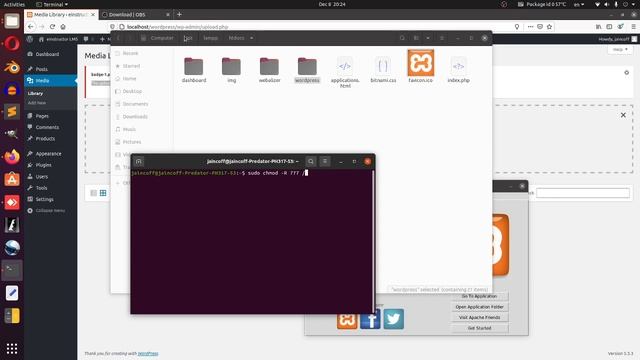The image size is (640, 360).
Task: Switch media library to grid view
Action: pos(103,193)
